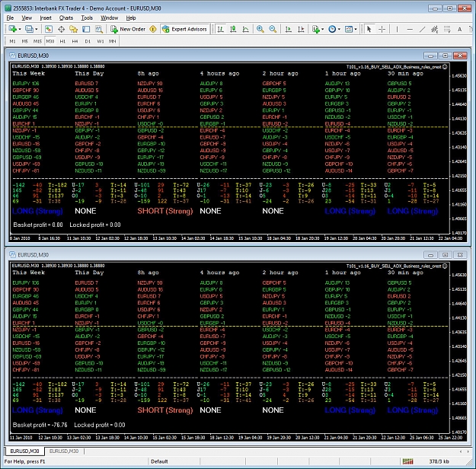Open the Strategy Tester icon
The height and width of the screenshot is (469, 476).
(99, 29)
